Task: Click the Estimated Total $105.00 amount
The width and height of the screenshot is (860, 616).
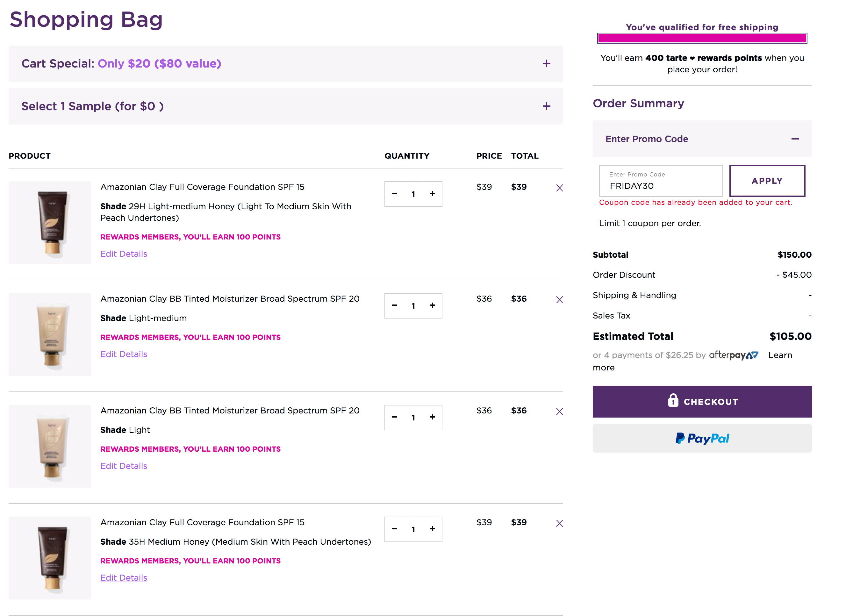Action: (790, 337)
